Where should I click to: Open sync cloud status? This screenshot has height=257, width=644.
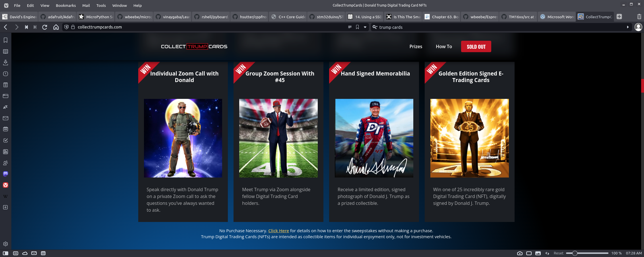[25, 253]
